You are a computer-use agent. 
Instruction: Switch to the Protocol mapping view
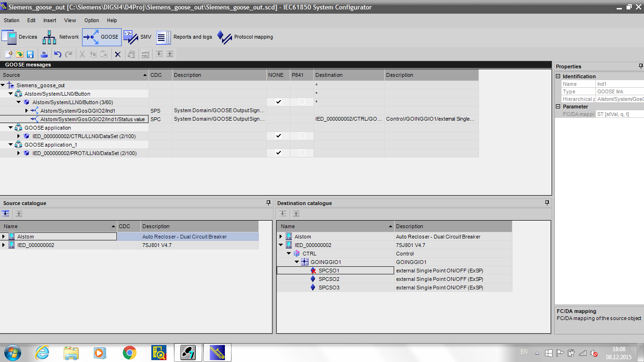click(245, 37)
